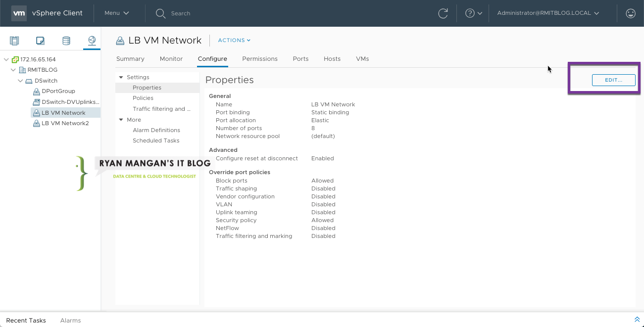644x327 pixels.
Task: Click the DPortGroup port group icon
Action: click(x=37, y=92)
